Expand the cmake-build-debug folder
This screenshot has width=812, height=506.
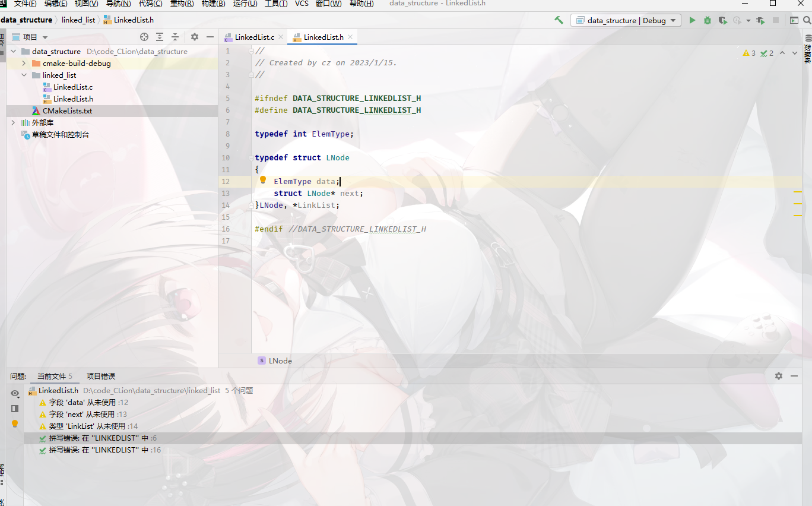click(24, 64)
